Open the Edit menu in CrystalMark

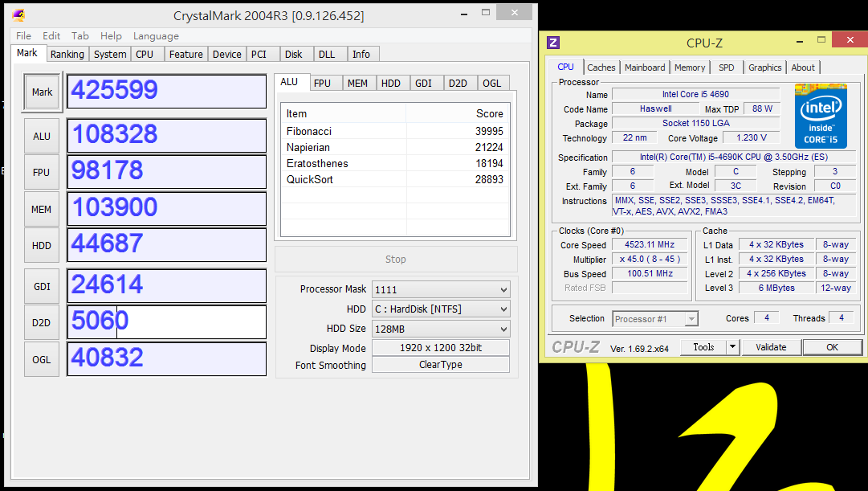(x=51, y=36)
